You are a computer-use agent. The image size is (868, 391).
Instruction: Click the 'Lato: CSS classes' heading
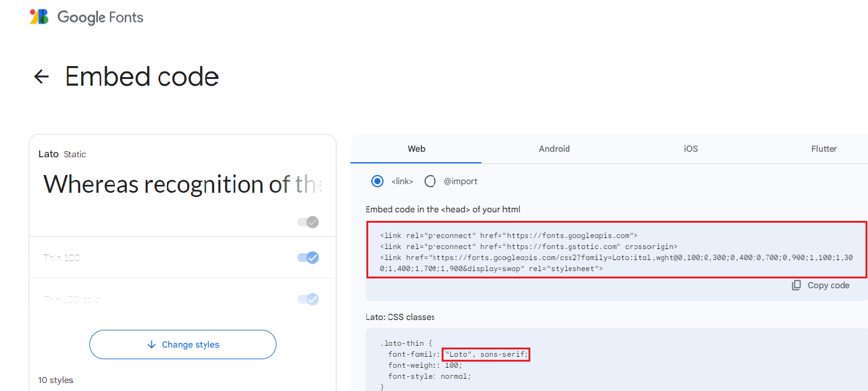[x=400, y=317]
